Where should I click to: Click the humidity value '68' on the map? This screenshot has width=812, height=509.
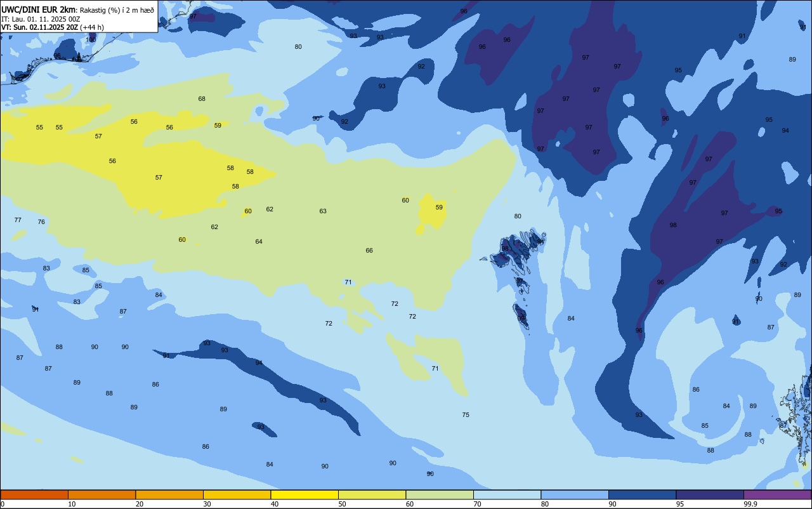point(202,99)
